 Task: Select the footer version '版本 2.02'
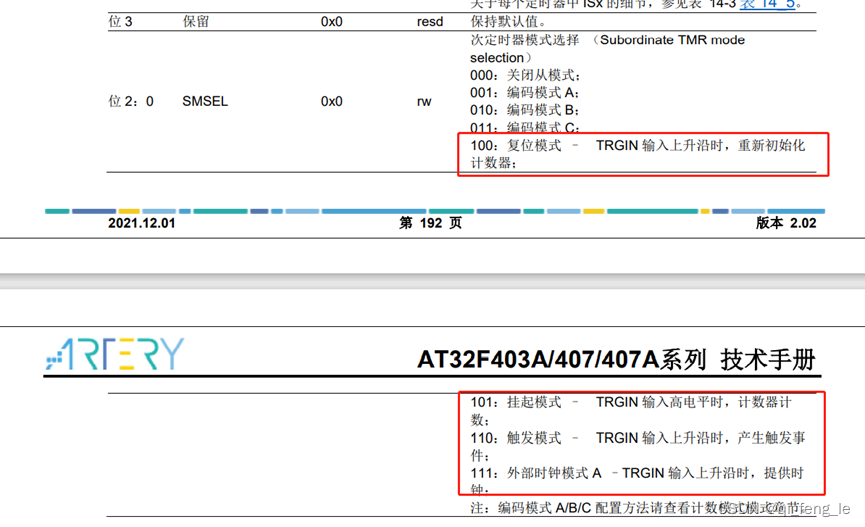(x=786, y=223)
